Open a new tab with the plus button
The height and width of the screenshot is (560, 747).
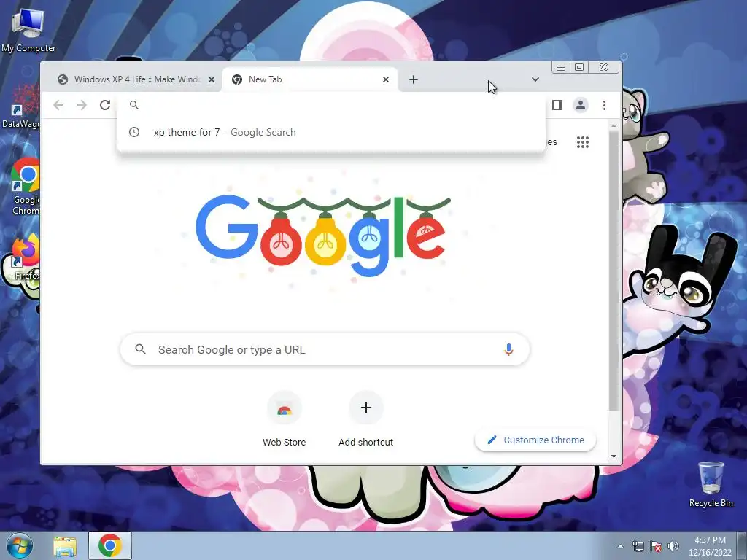click(414, 79)
